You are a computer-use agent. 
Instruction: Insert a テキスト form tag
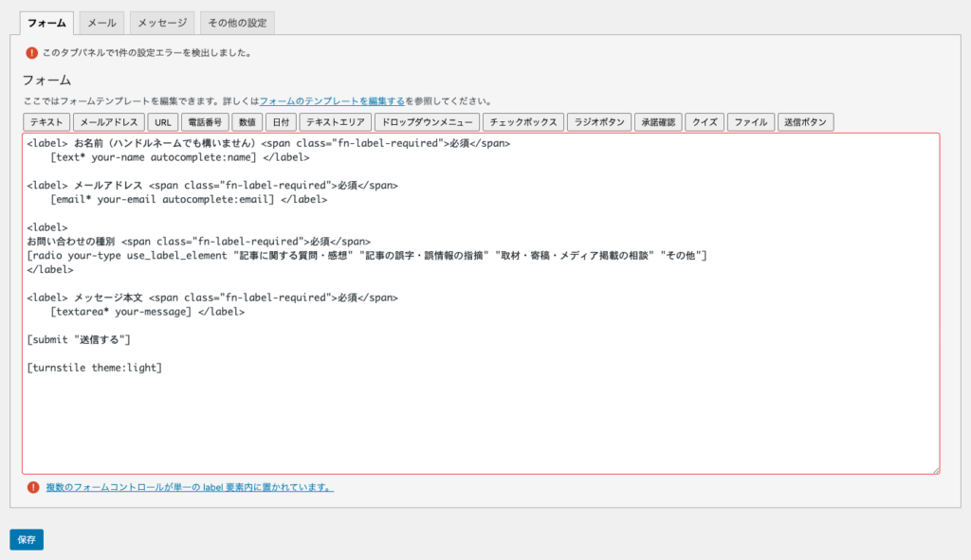pyautogui.click(x=46, y=122)
